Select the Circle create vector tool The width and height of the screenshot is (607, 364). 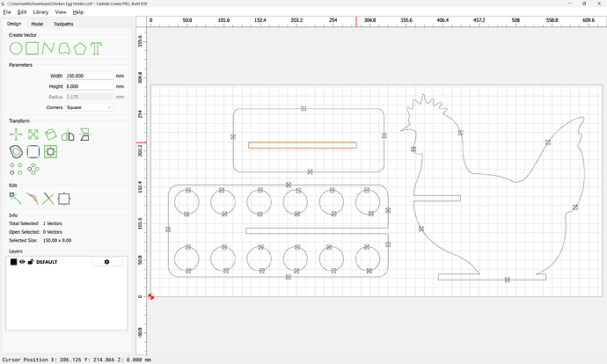coord(15,47)
